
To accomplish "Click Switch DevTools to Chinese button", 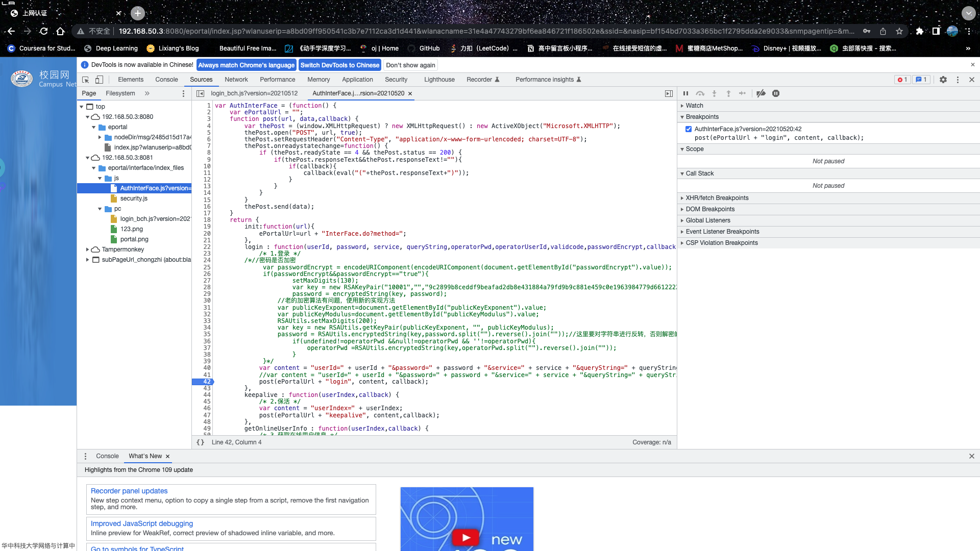I will pyautogui.click(x=339, y=65).
